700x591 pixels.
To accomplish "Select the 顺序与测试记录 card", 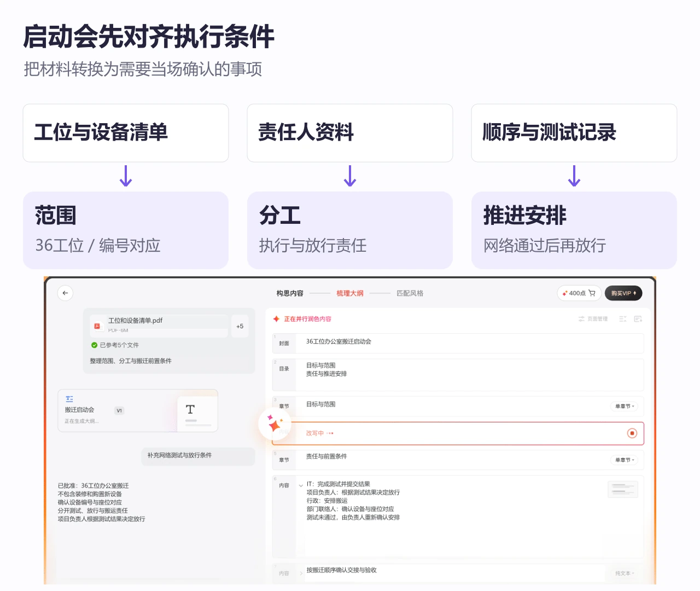I will 574,133.
